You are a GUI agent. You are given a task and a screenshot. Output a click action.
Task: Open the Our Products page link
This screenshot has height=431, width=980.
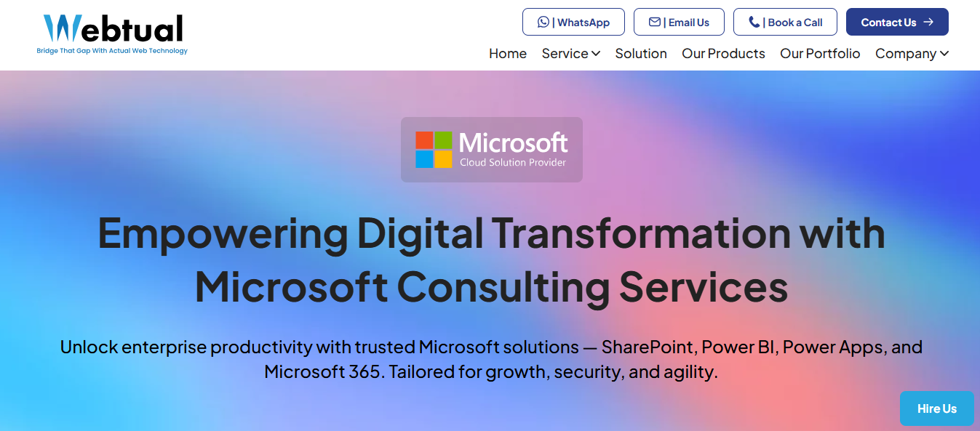coord(723,54)
